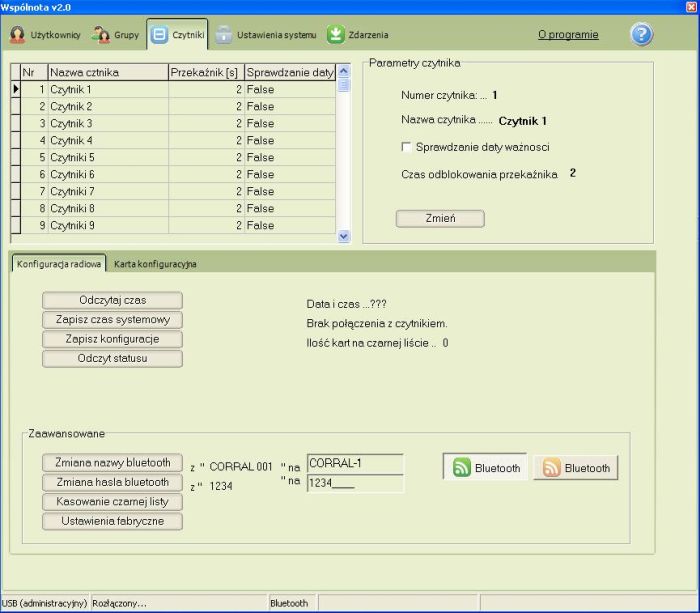Click the orange Bluetooth button
This screenshot has height=613, width=700.
click(576, 468)
